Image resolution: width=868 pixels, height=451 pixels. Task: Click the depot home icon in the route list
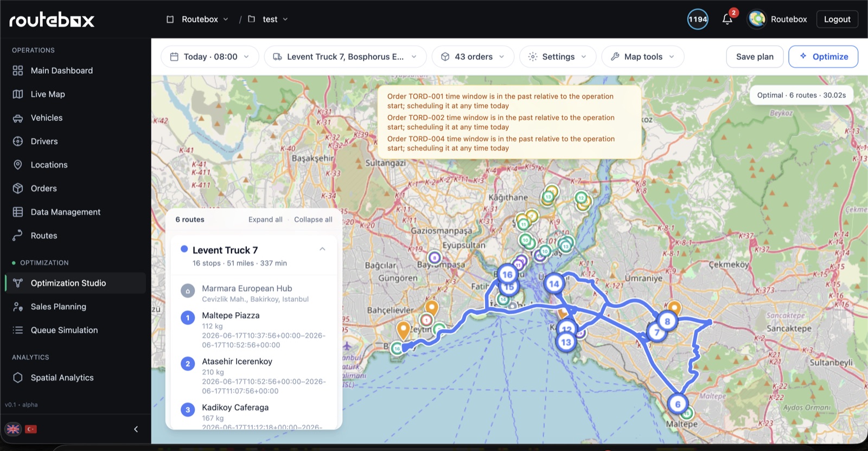pyautogui.click(x=188, y=291)
